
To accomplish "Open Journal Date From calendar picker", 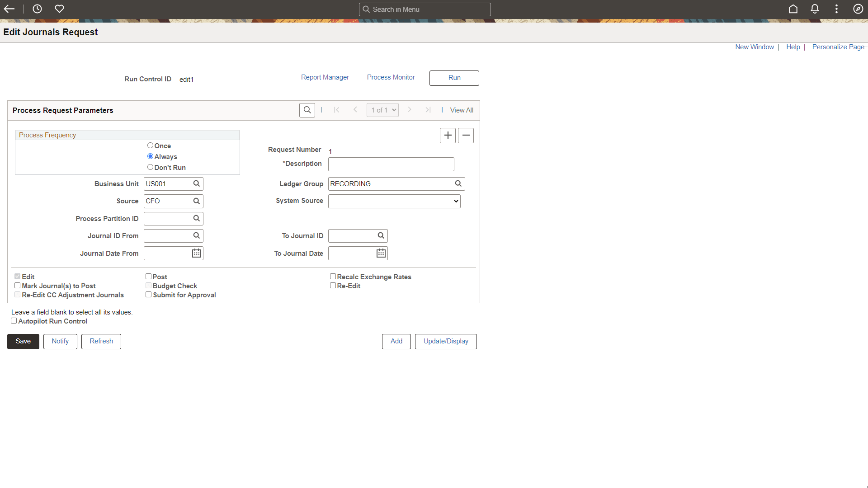I will coord(197,253).
